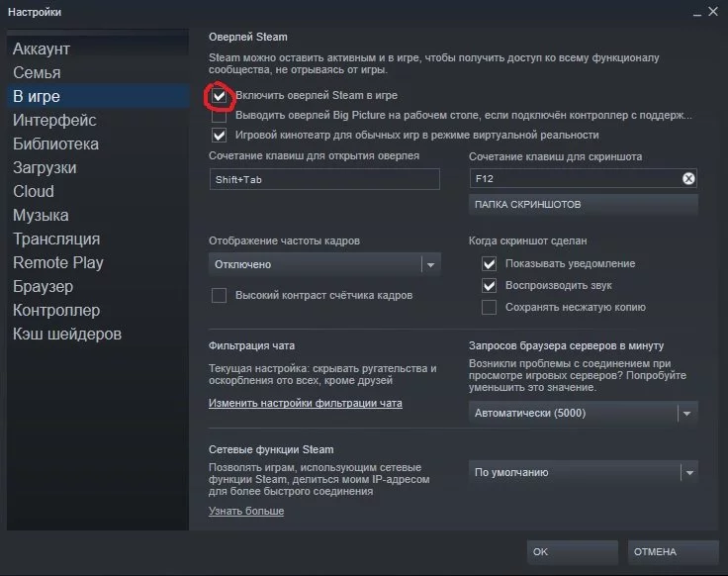This screenshot has height=576, width=728.
Task: Open the Браузер section
Action: [98, 286]
